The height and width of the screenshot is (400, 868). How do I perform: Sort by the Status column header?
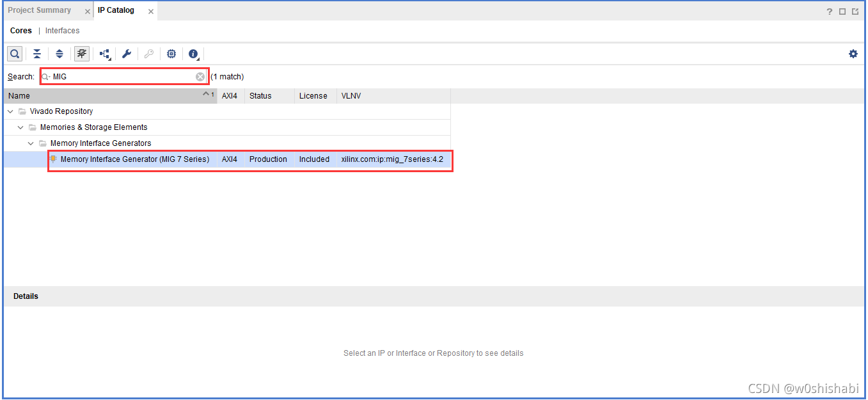[x=269, y=96]
